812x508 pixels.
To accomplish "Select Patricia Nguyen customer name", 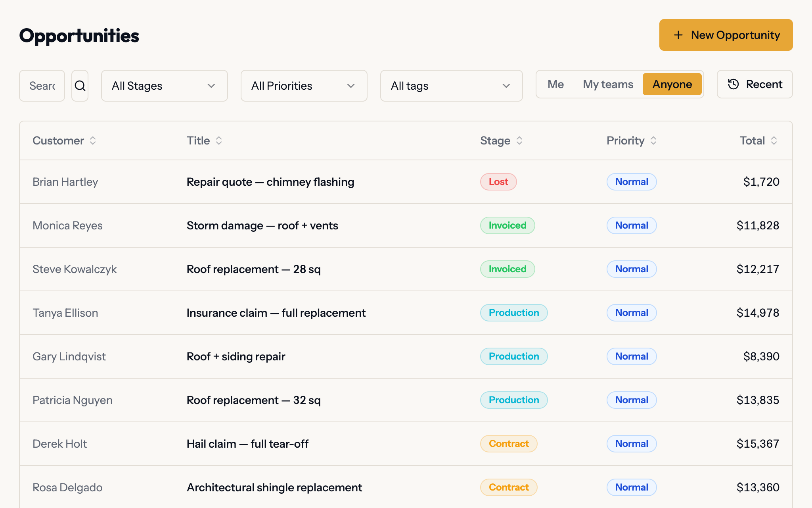I will point(72,400).
